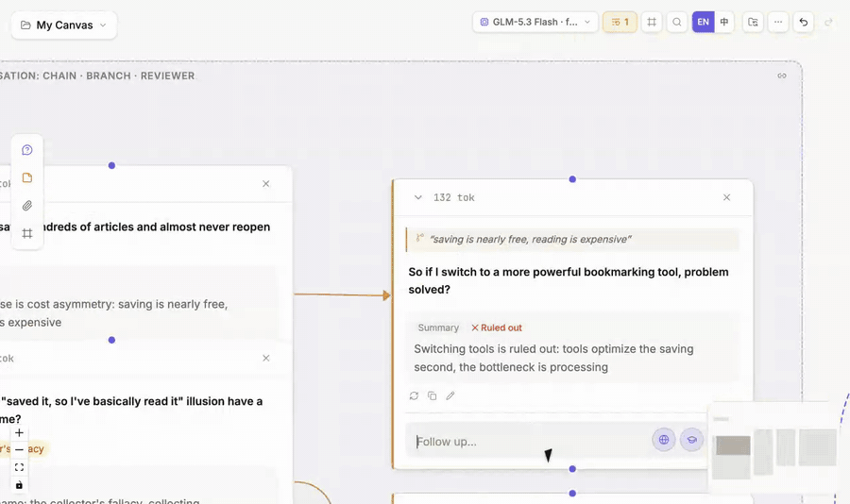Click the orange badge showing 1
Image resolution: width=850 pixels, height=504 pixels.
620,23
